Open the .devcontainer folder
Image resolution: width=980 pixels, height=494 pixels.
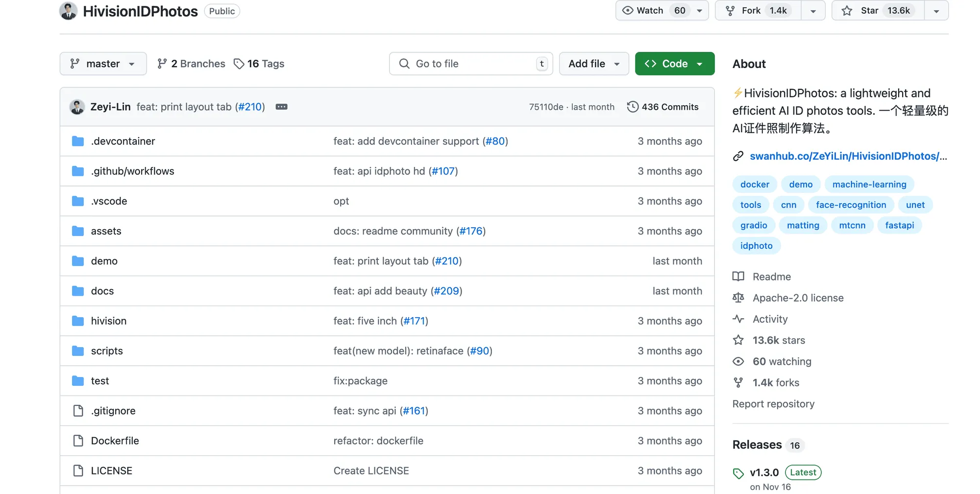pyautogui.click(x=122, y=141)
